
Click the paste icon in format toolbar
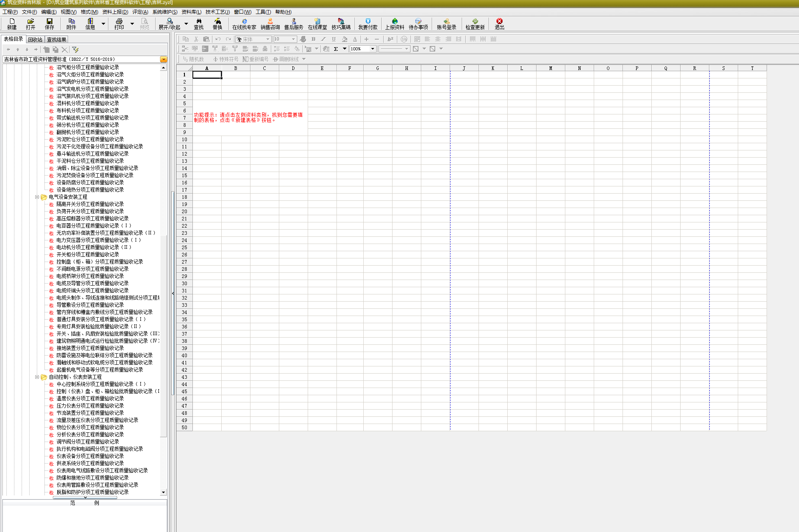click(x=206, y=39)
